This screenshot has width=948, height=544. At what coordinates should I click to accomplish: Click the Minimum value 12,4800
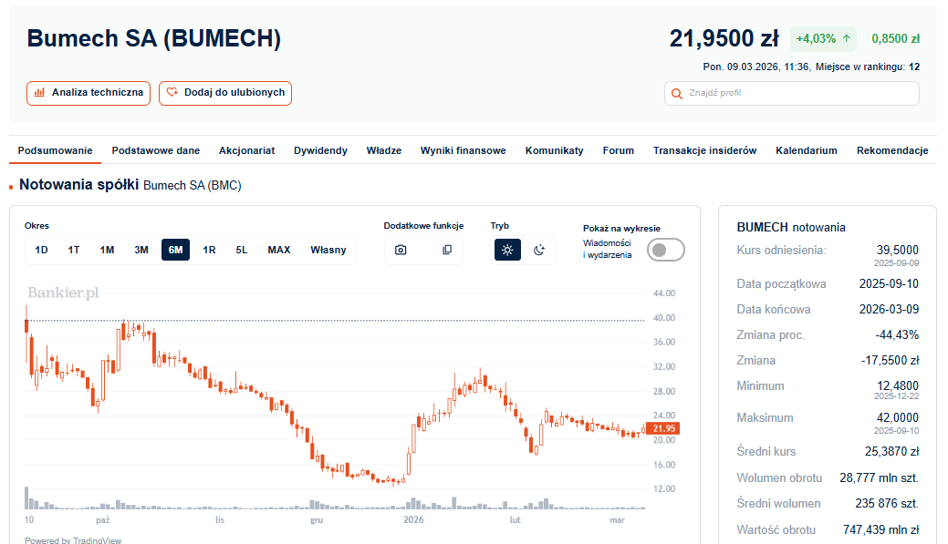pyautogui.click(x=898, y=385)
